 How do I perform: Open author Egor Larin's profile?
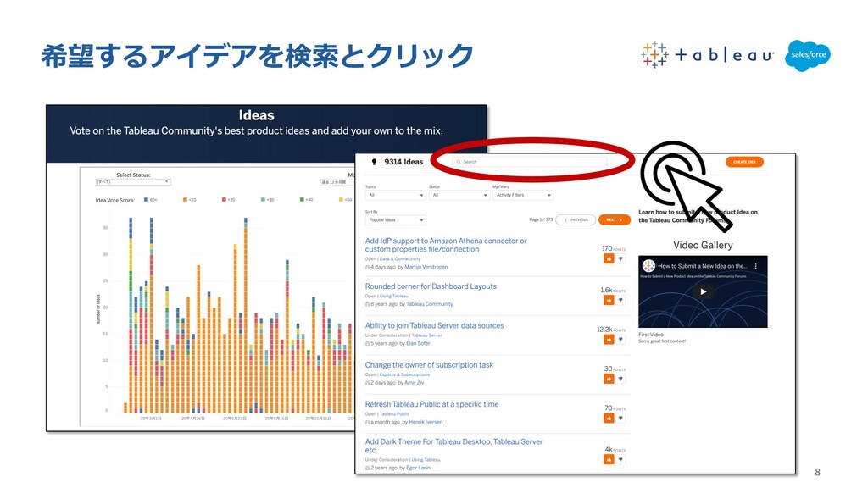tap(418, 468)
